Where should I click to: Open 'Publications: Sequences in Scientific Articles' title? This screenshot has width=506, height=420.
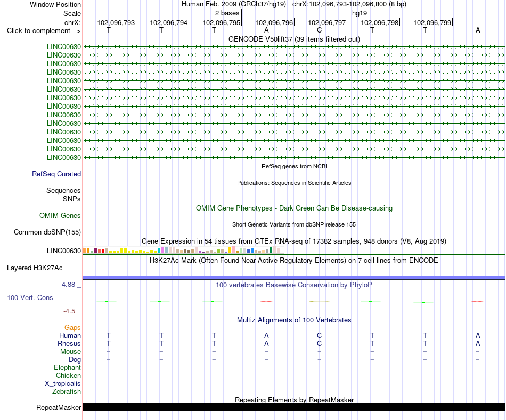294,183
